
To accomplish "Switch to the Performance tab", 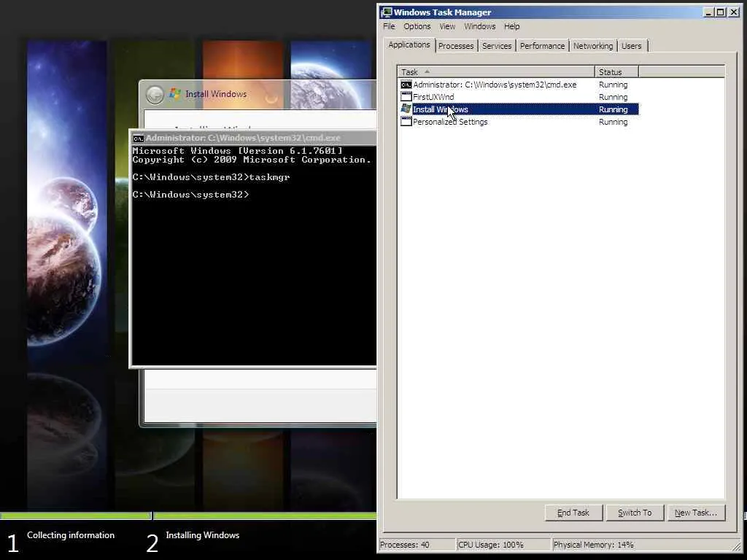I will pos(542,46).
